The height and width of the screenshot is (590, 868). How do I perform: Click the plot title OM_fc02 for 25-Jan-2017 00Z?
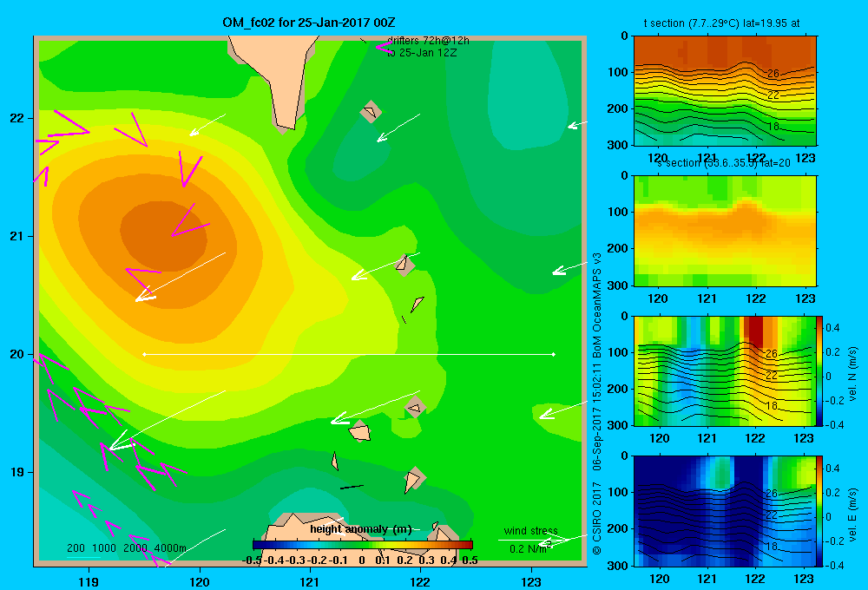tap(308, 23)
